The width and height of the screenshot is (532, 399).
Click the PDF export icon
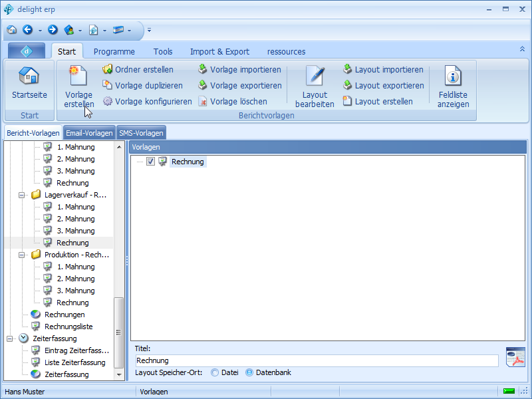coord(515,356)
